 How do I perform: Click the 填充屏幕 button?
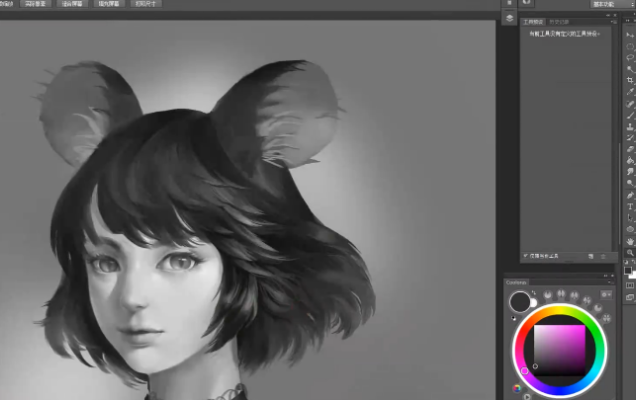coord(109,4)
